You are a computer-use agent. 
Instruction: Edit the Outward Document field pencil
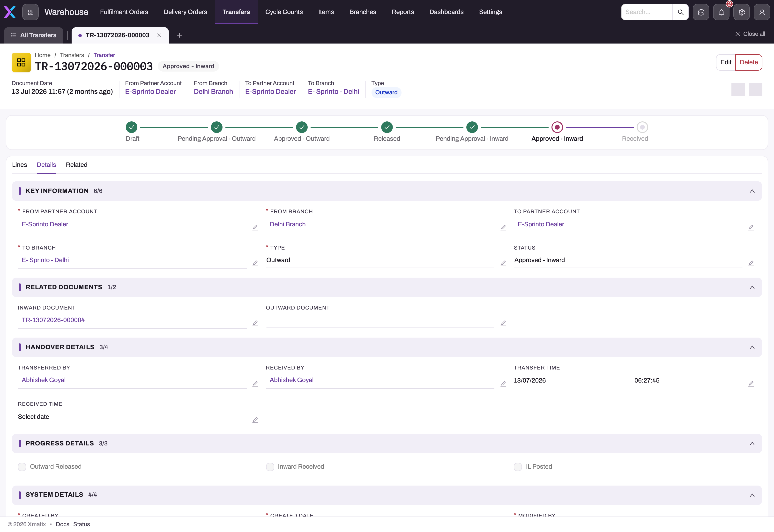[503, 323]
